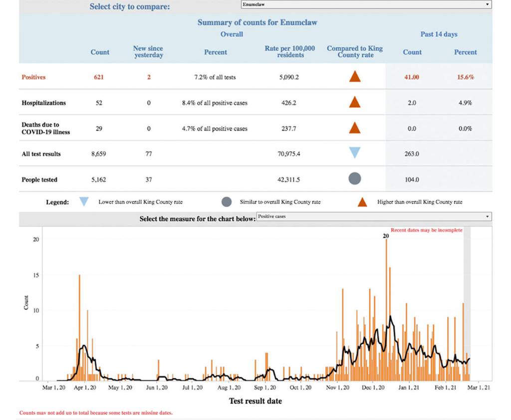
Task: Click the gray shaded incomplete-dates region
Action: 467,299
